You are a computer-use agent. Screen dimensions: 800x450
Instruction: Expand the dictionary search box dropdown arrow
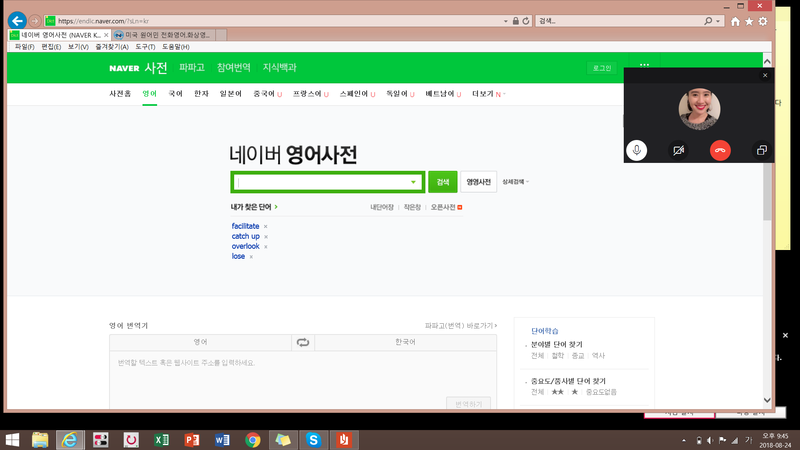[x=413, y=182]
